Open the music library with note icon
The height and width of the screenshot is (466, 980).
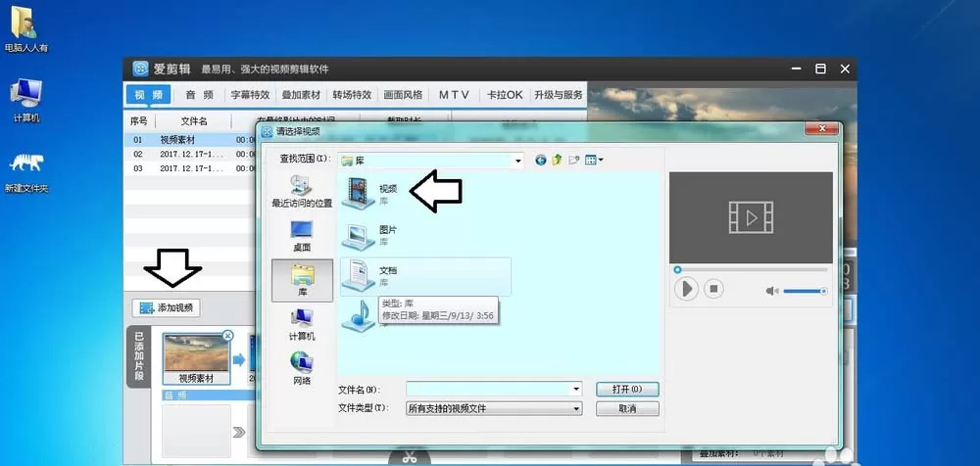pyautogui.click(x=360, y=316)
